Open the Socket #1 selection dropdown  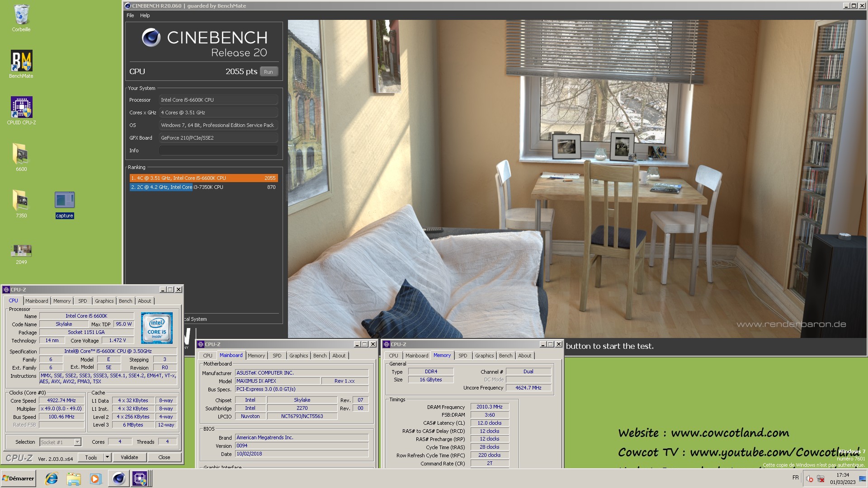[60, 442]
